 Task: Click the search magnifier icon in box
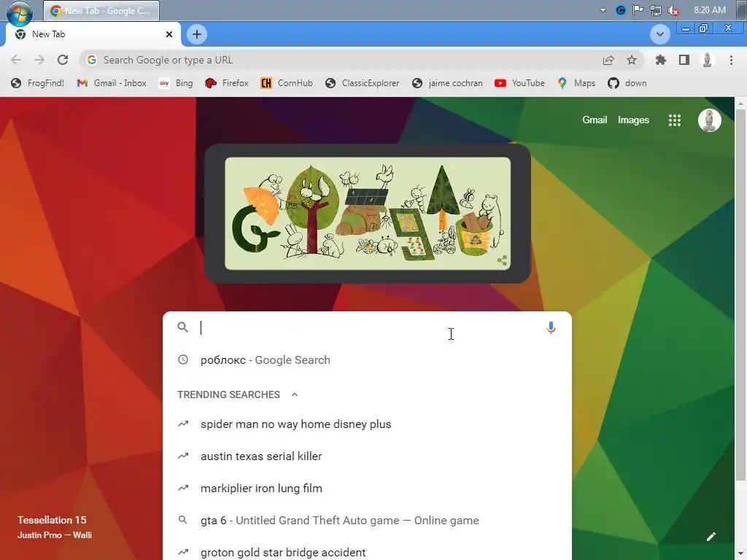(183, 327)
